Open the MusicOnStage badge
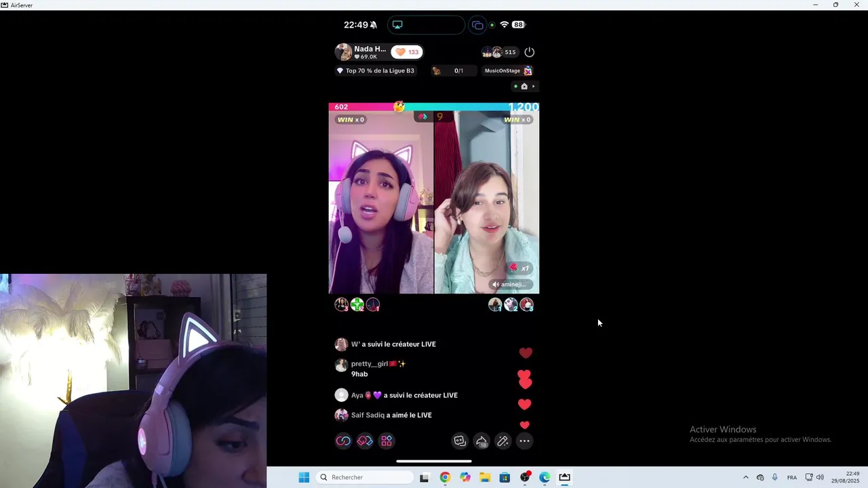The image size is (868, 488). [x=508, y=70]
